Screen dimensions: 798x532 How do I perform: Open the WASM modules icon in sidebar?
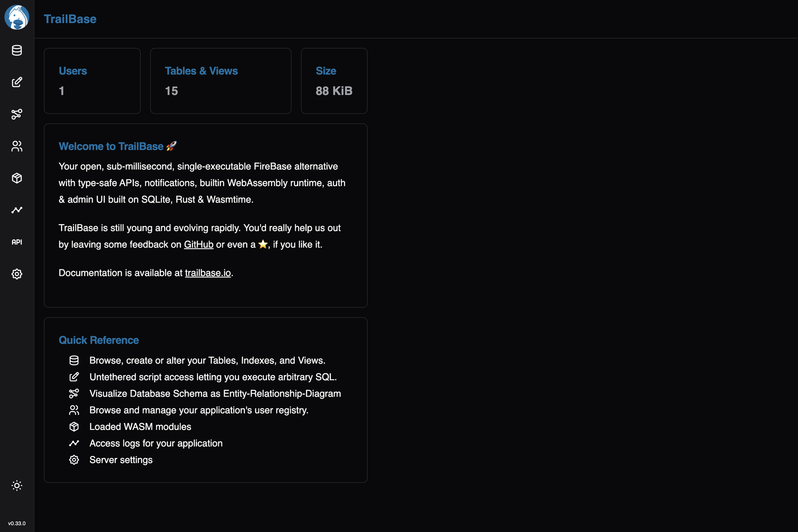(x=17, y=178)
